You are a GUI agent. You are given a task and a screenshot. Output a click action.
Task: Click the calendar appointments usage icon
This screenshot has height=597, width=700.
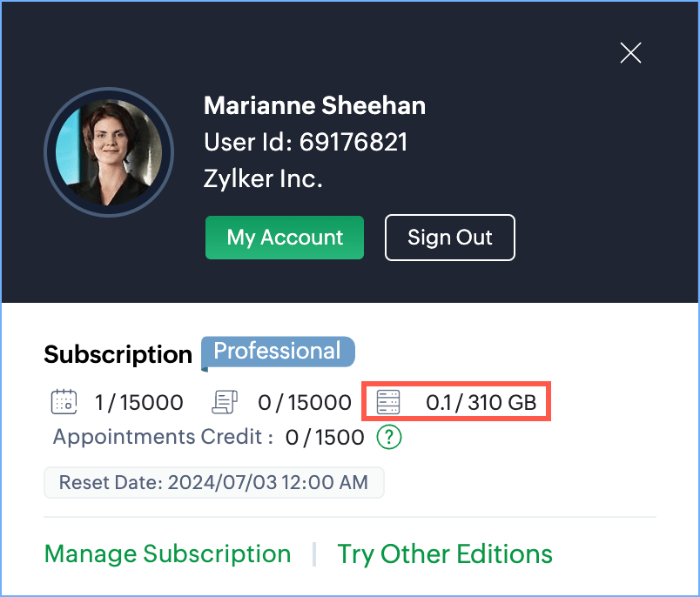pyautogui.click(x=64, y=402)
